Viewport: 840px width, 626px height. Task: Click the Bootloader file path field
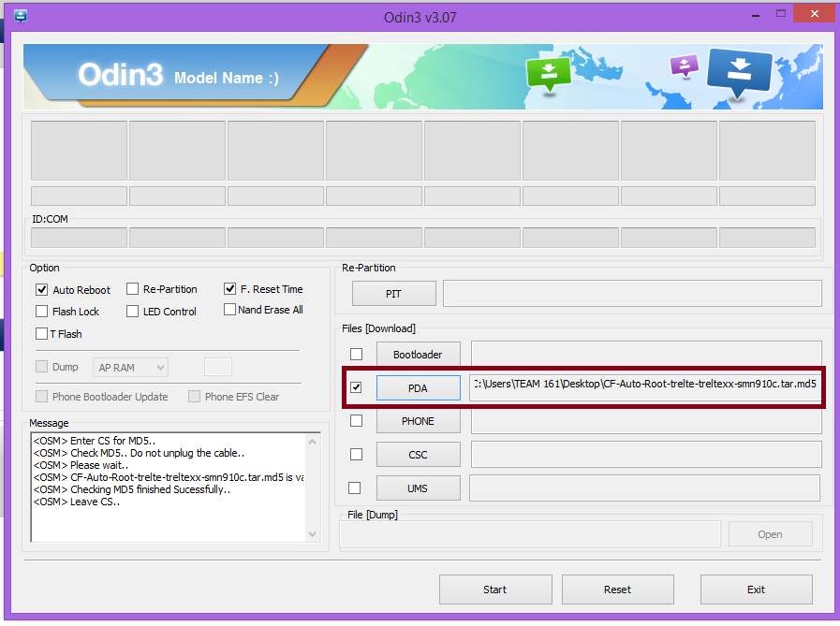pos(646,355)
